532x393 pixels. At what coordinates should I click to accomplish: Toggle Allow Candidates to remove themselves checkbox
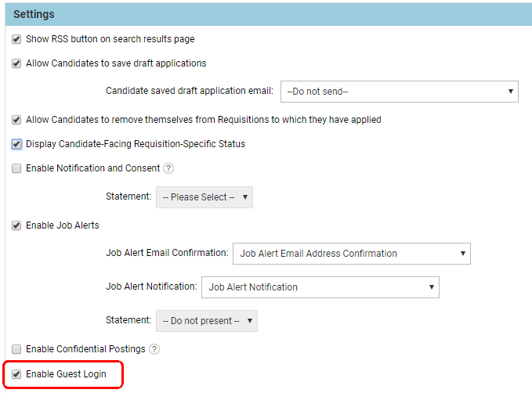point(16,120)
